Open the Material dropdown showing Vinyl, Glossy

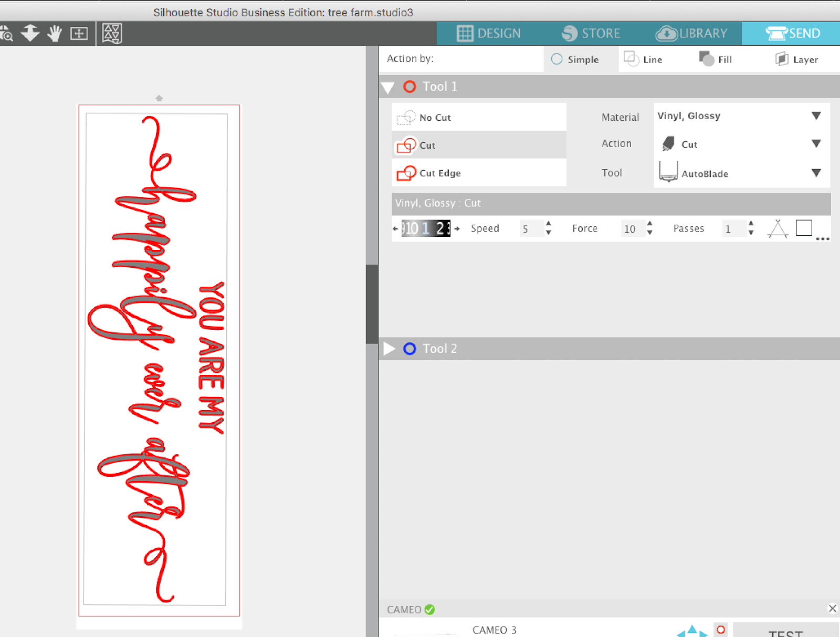740,116
